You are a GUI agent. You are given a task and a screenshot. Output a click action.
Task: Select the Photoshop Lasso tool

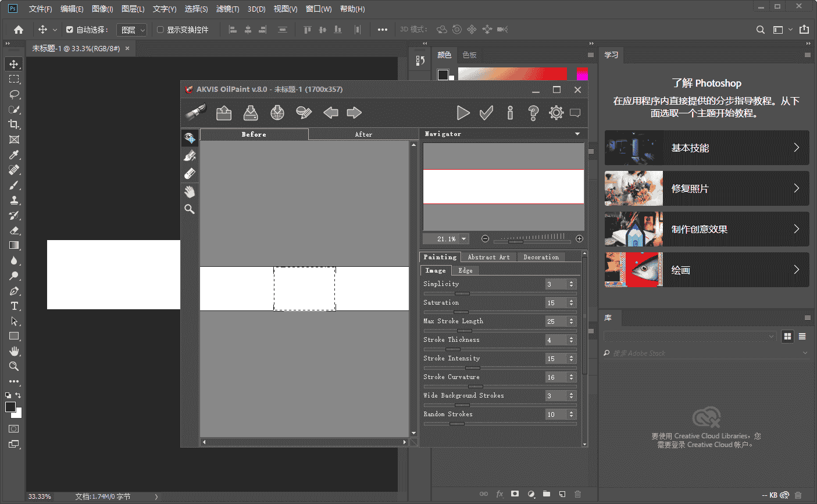tap(15, 94)
